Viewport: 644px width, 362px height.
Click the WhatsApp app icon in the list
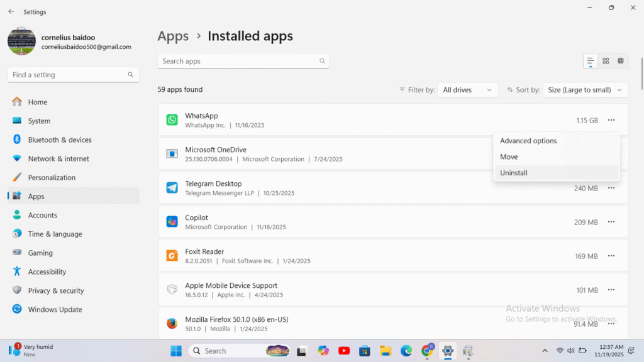pyautogui.click(x=172, y=120)
